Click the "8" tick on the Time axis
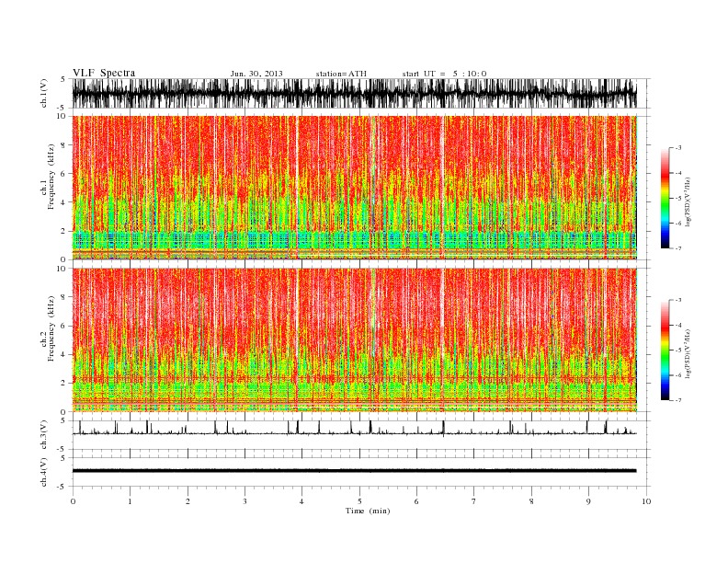This screenshot has width=728, height=563. (x=531, y=501)
